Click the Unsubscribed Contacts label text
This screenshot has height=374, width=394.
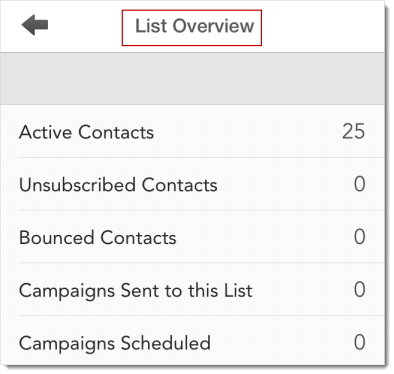click(x=118, y=185)
